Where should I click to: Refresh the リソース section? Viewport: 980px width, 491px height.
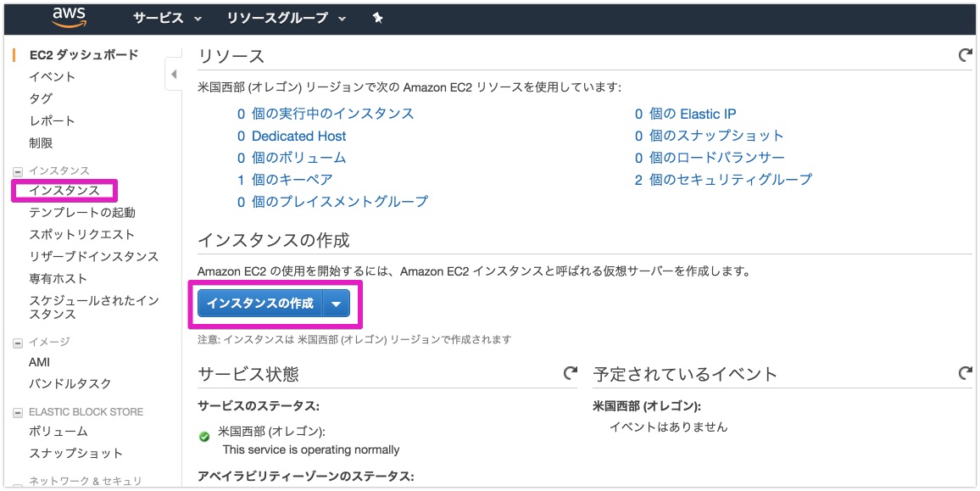[966, 55]
